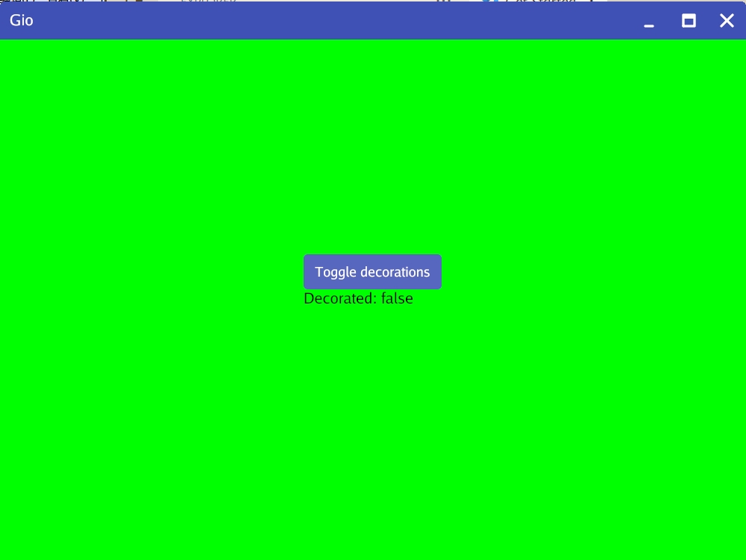Minimize the Gio window

[x=649, y=21]
